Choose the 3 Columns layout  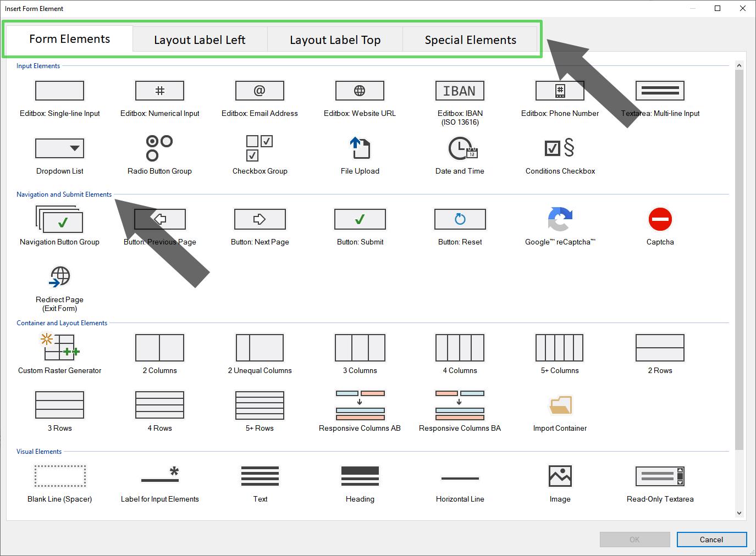360,354
